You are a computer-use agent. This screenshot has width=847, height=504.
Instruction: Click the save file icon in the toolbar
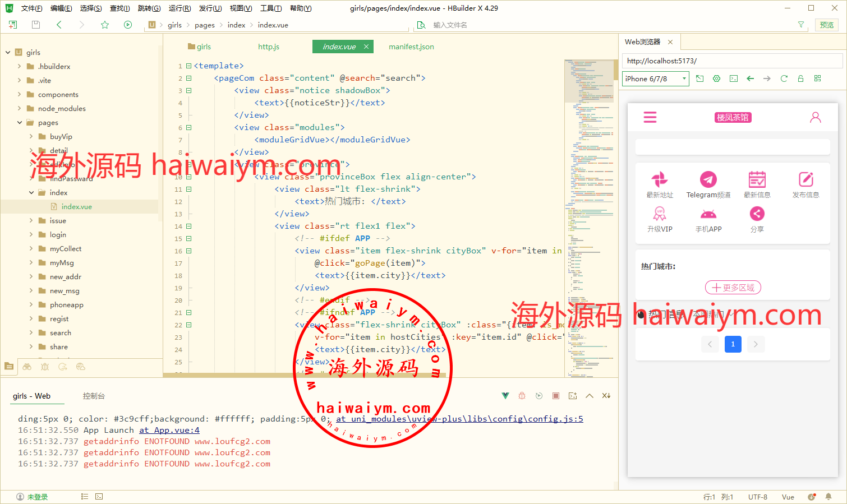coord(36,25)
